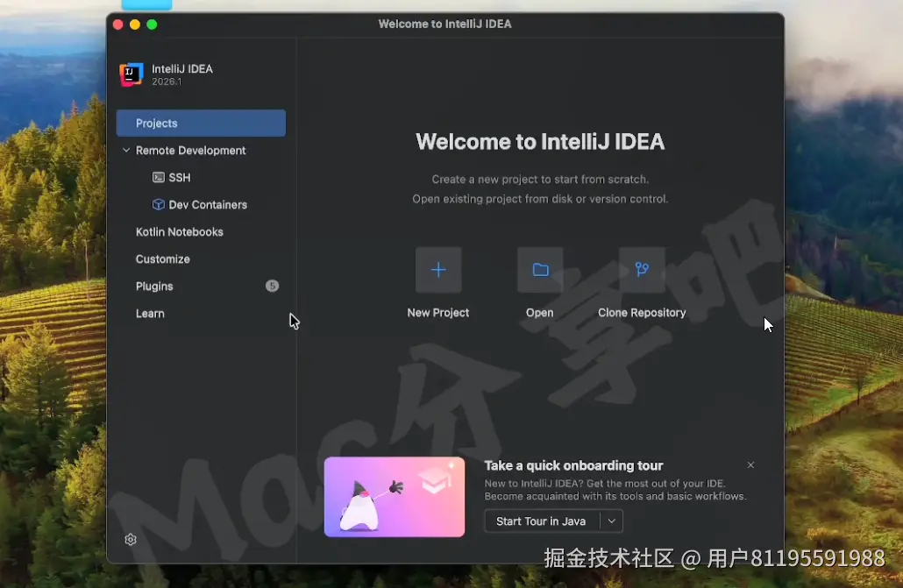
Task: Click Start Tour in Java button
Action: pos(541,521)
